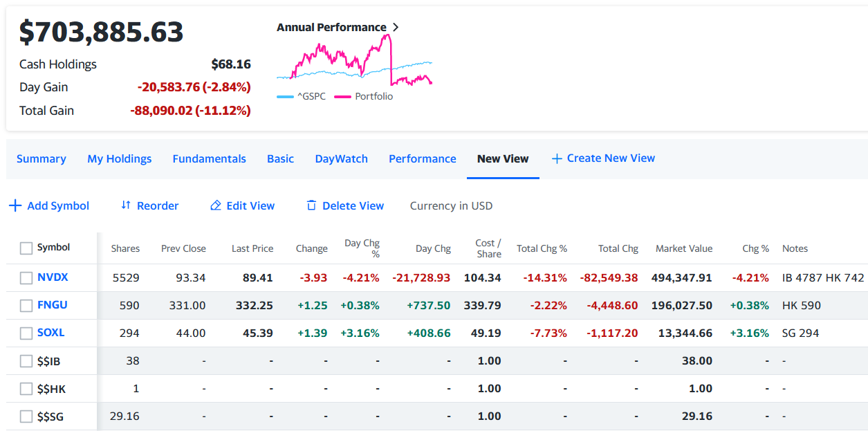Click the plus icon for Create New View

(557, 158)
